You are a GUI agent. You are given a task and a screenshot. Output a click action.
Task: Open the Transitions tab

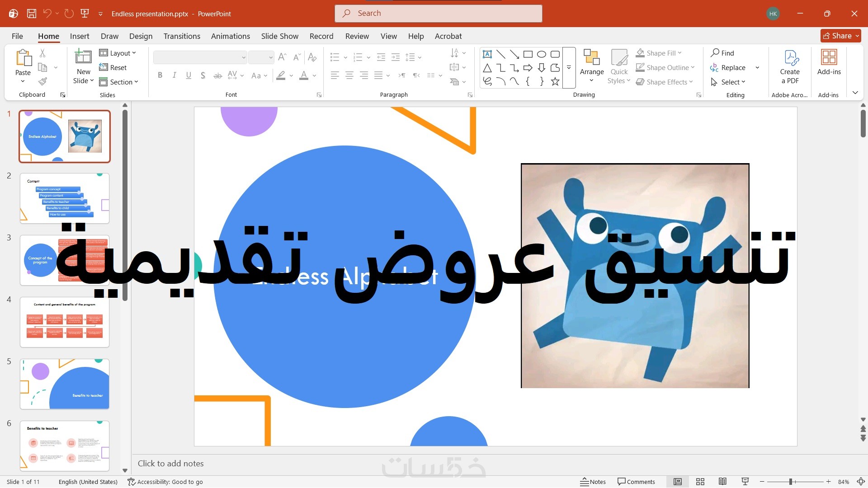coord(182,36)
